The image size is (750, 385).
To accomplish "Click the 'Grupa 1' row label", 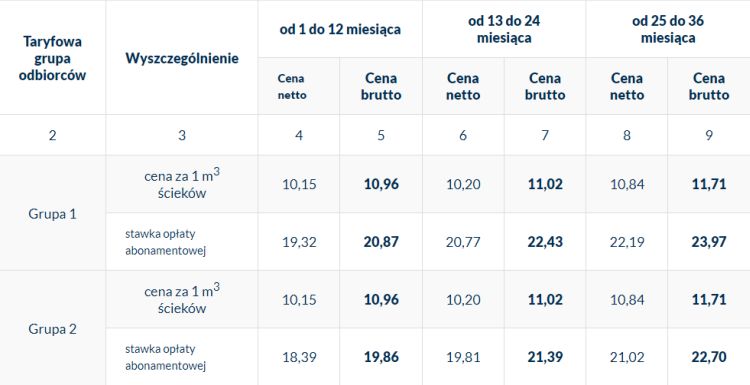I will tap(53, 214).
